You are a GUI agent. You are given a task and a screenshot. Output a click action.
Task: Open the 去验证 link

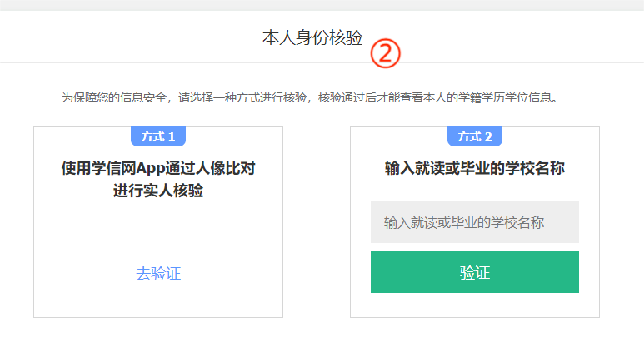pos(158,274)
